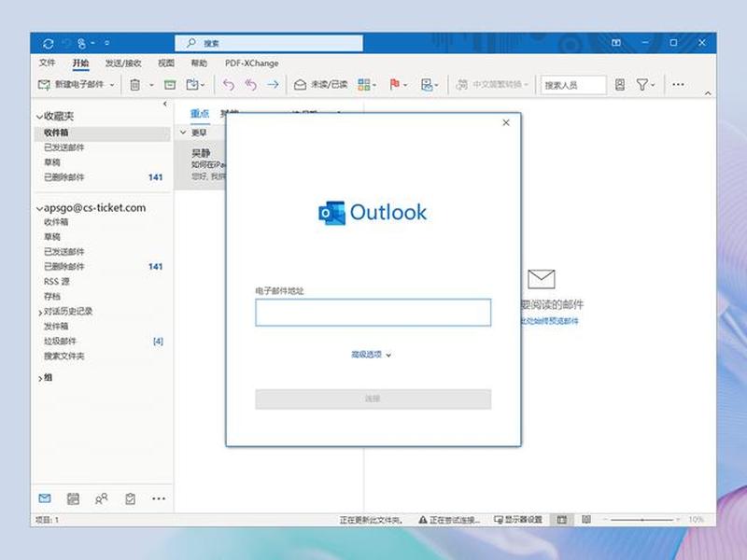Click the Filter Email funnel icon
Image resolution: width=747 pixels, height=560 pixels.
[x=641, y=85]
